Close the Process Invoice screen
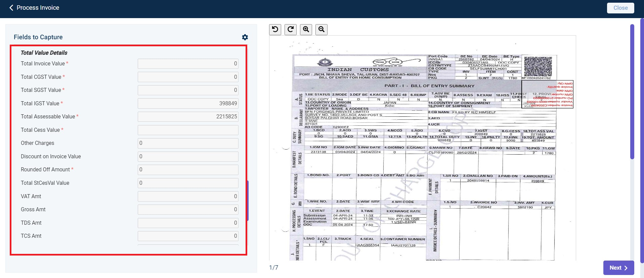 pos(620,8)
